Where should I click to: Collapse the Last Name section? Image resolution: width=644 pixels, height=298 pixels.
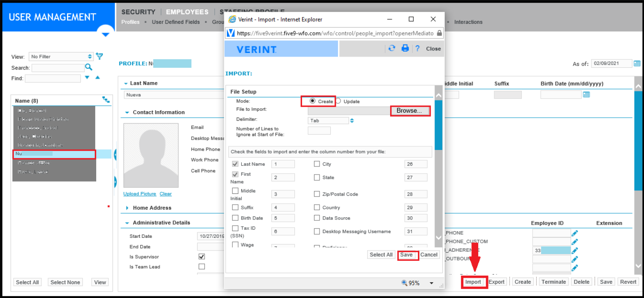126,83
